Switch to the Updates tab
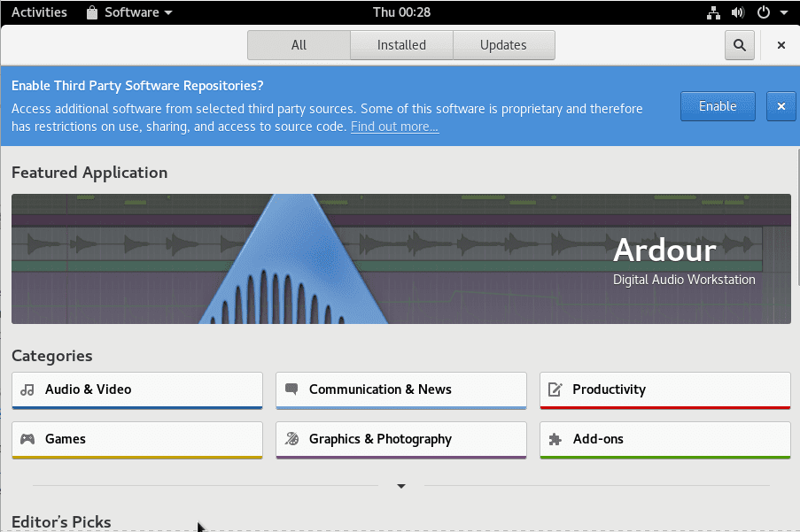Image resolution: width=800 pixels, height=532 pixels. (503, 45)
